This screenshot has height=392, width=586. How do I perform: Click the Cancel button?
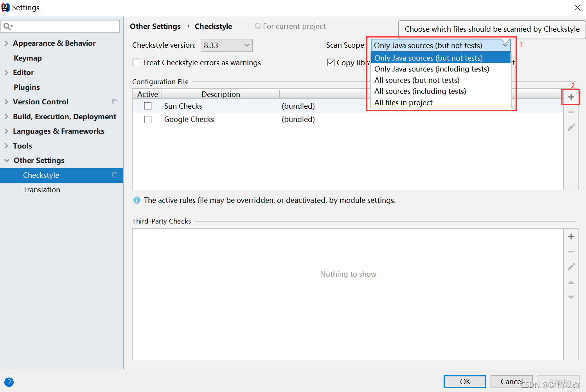[x=511, y=381]
